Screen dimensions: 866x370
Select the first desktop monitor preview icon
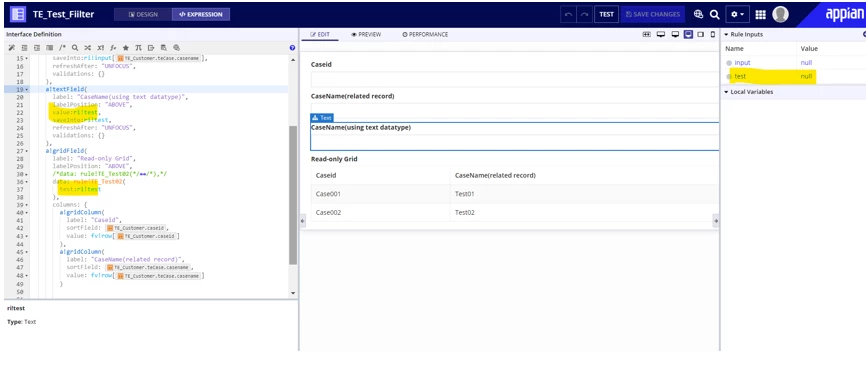click(x=661, y=34)
